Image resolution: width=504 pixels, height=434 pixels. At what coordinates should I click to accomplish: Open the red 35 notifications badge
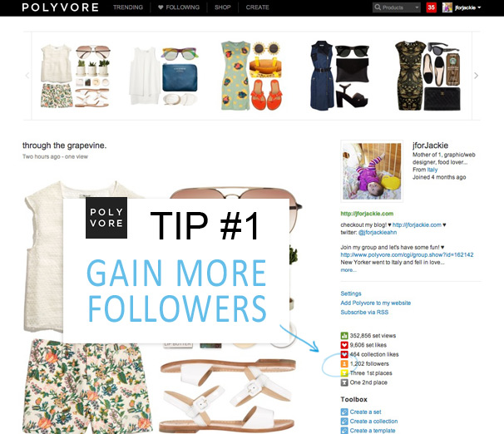(x=431, y=7)
